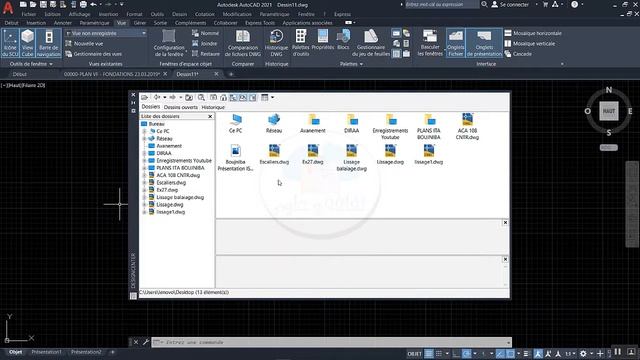
Task: Open DesignCenter Back history dropdown
Action: coord(164,98)
